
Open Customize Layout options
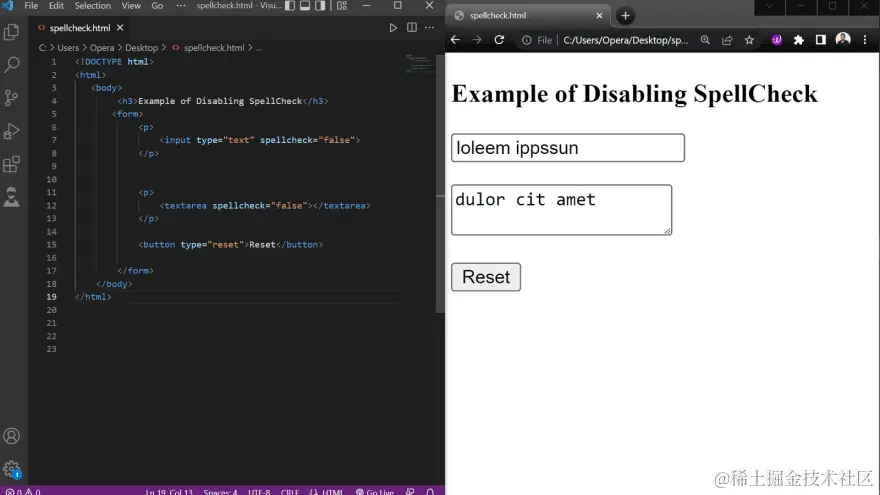coord(342,6)
